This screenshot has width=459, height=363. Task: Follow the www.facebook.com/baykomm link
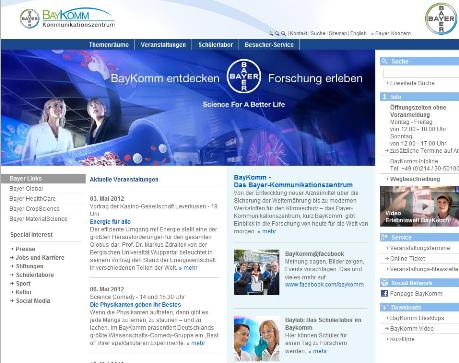pyautogui.click(x=324, y=285)
